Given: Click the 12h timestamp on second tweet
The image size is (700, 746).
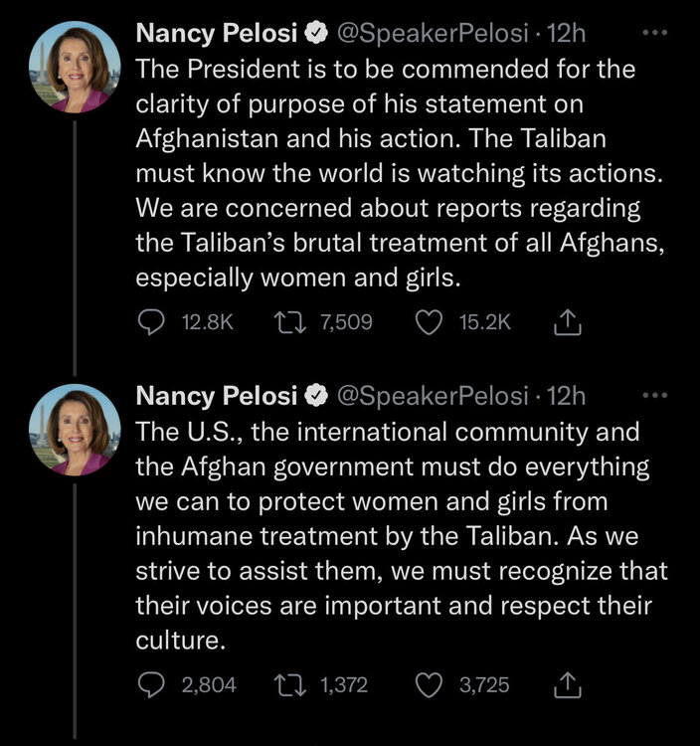Looking at the screenshot, I should (x=567, y=397).
